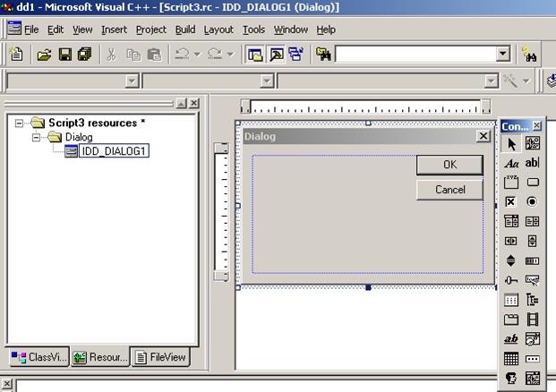Viewport: 556px width, 392px height.
Task: Select the pointer tool in Controls palette
Action: click(x=511, y=144)
